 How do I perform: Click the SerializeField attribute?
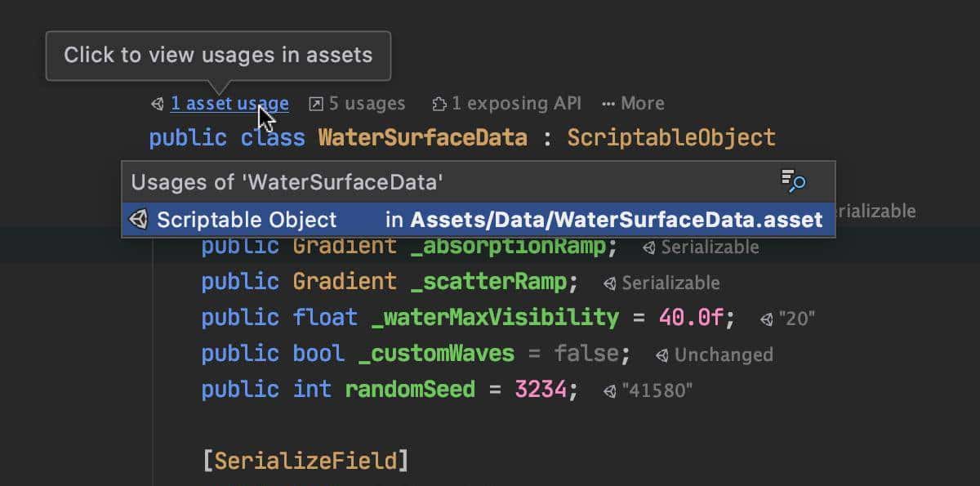pyautogui.click(x=305, y=461)
